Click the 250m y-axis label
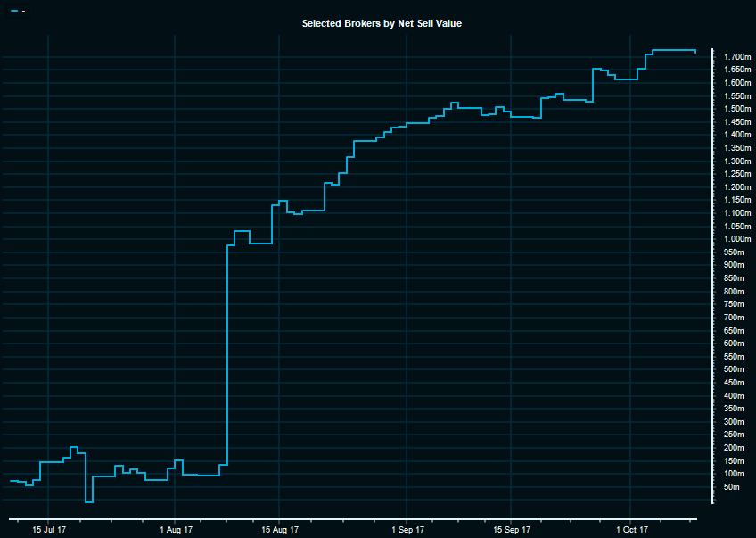 (732, 435)
